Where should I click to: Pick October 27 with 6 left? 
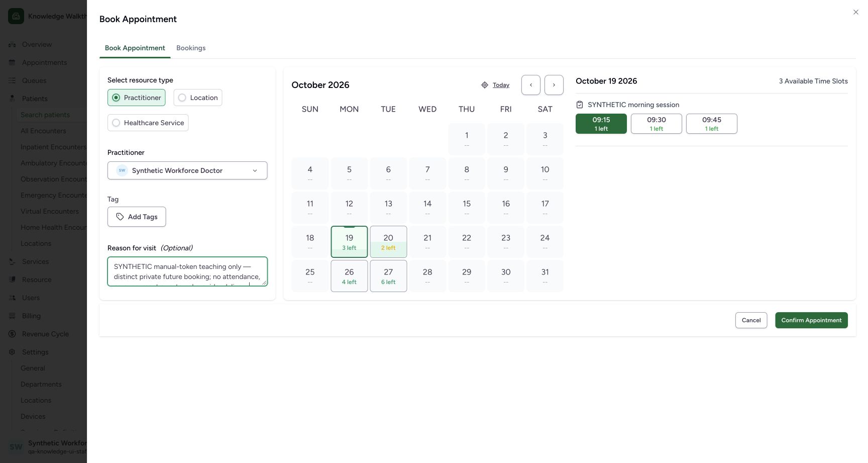(388, 276)
